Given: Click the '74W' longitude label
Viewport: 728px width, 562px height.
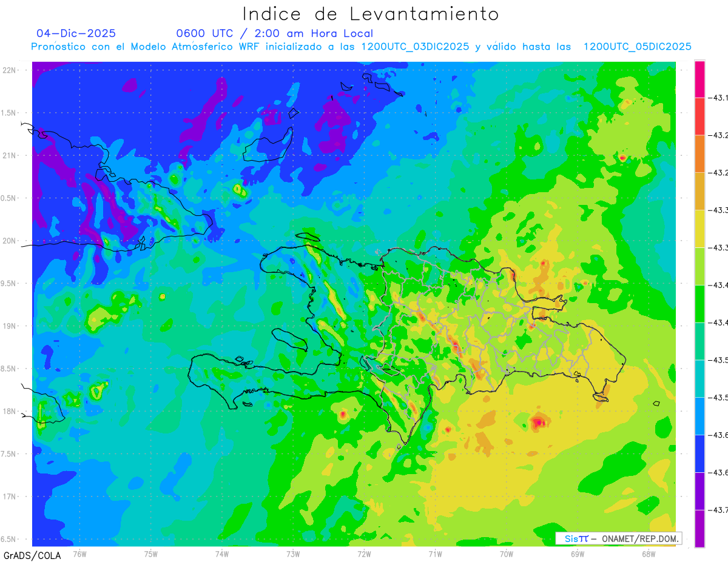Looking at the screenshot, I should (x=221, y=554).
